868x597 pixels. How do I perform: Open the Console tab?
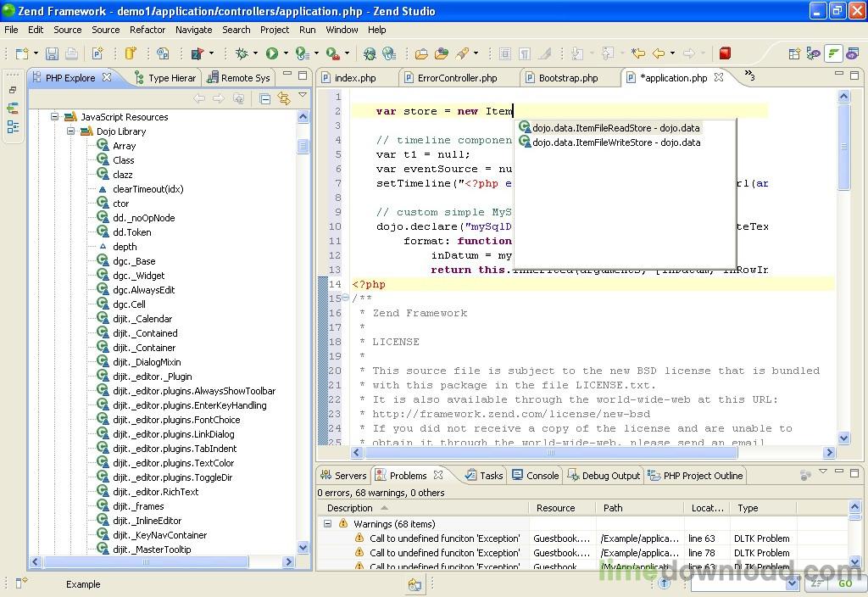542,476
